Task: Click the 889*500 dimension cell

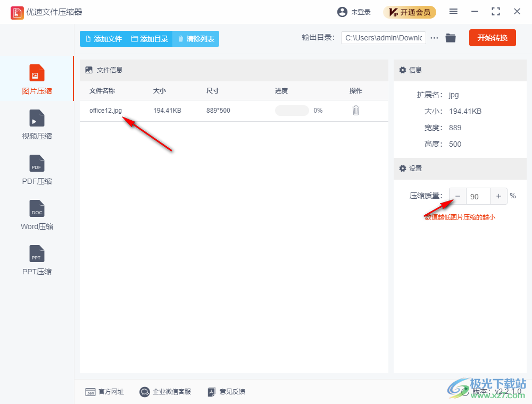Action: click(218, 111)
